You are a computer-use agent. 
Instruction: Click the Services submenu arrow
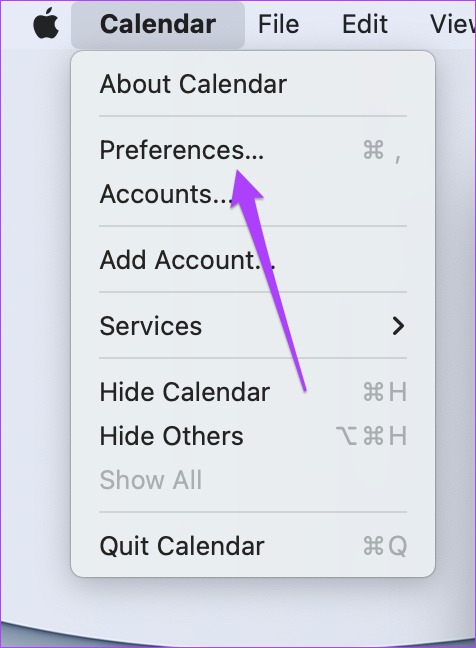tap(398, 326)
